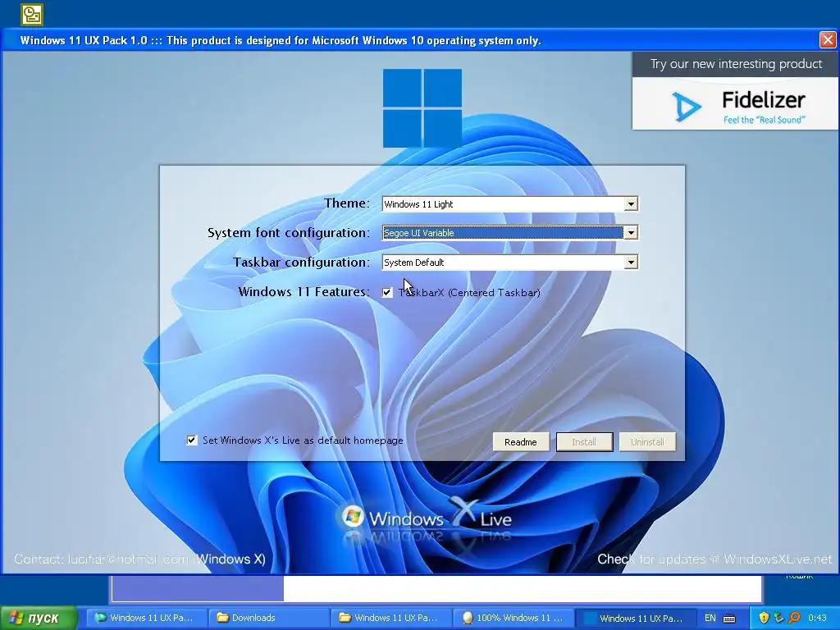Screen dimensions: 840x630
Task: Click the Readme button
Action: tap(520, 442)
